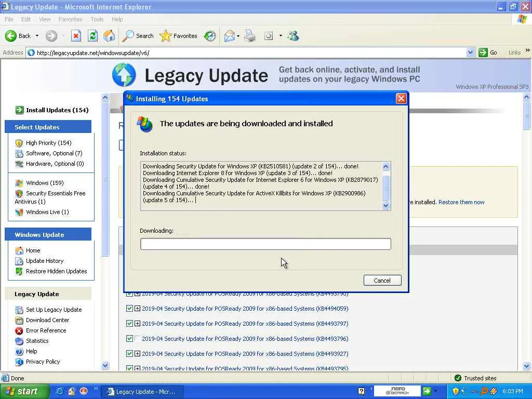The image size is (532, 399).
Task: Open the Help menu in the menu bar
Action: coord(117,19)
